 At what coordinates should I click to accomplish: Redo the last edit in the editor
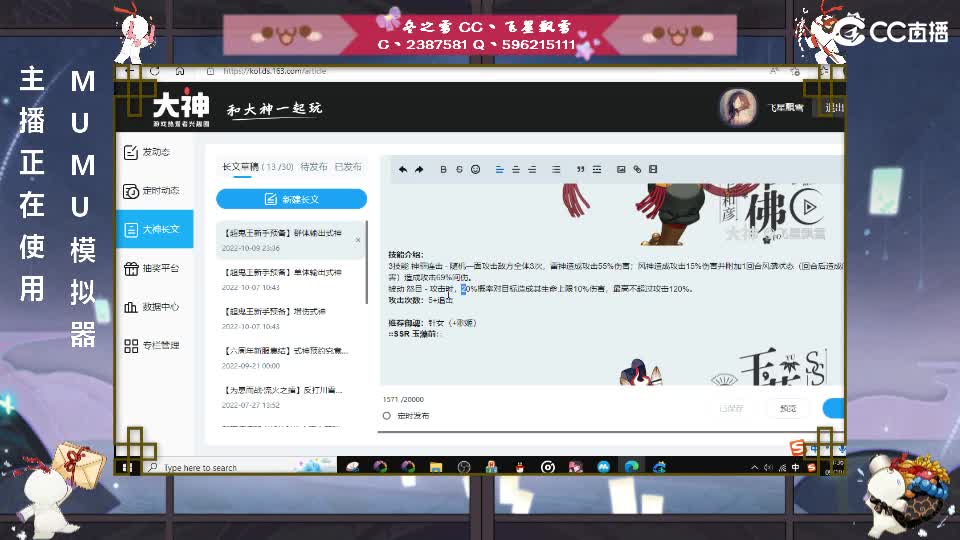pos(419,170)
